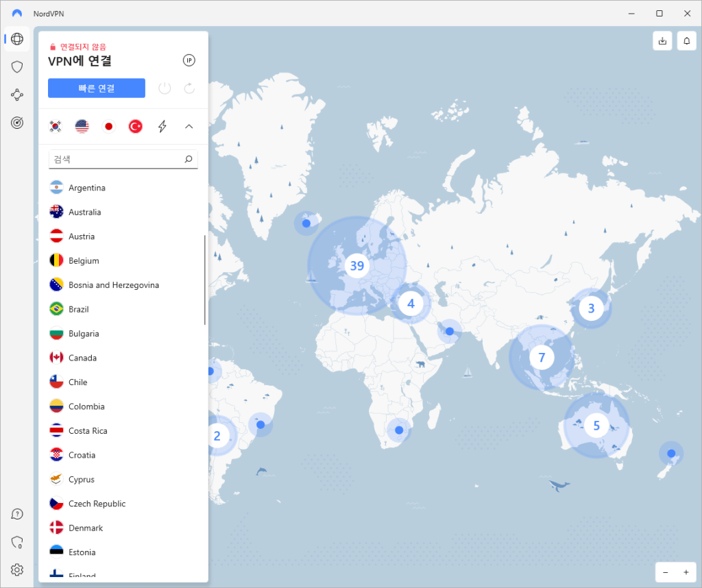Open the downloads icon near the bell
Screen dimensions: 702x588
(x=662, y=40)
